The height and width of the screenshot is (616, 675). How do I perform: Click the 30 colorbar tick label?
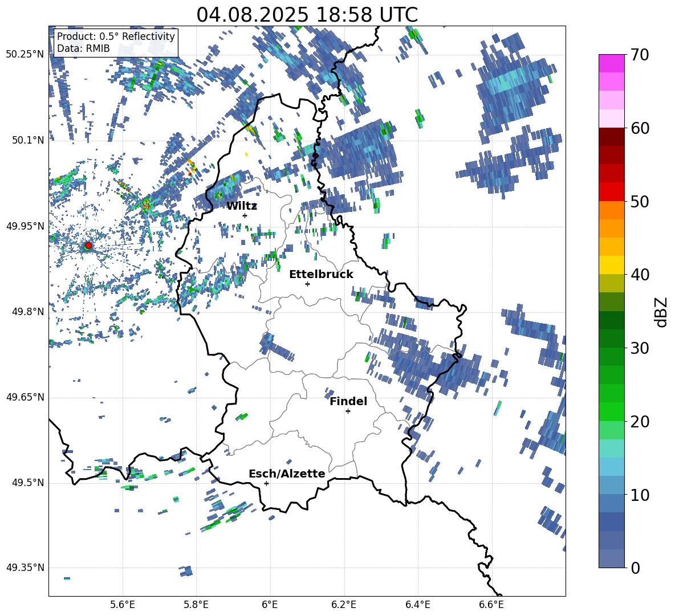pos(640,348)
